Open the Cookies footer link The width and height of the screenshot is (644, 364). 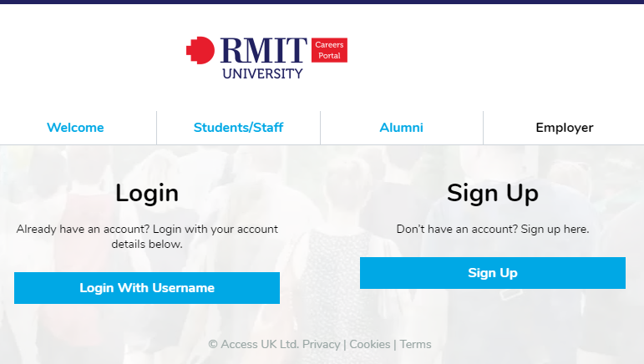click(369, 344)
